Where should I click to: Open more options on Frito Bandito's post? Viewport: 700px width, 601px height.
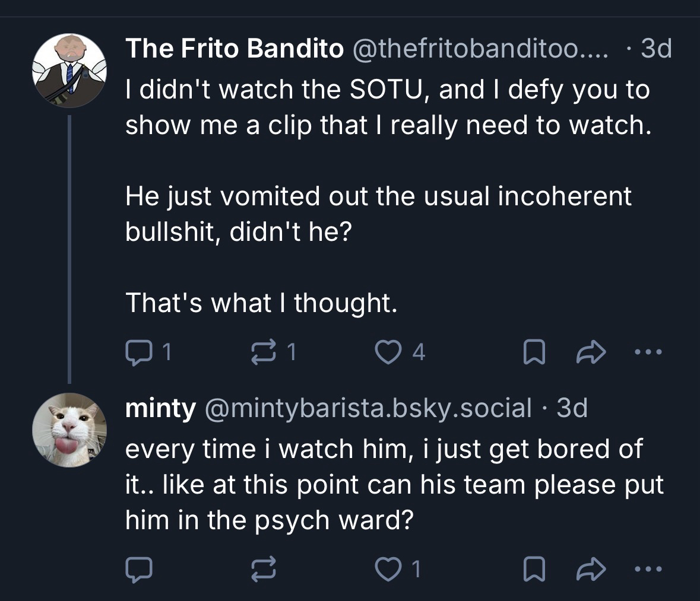(647, 353)
